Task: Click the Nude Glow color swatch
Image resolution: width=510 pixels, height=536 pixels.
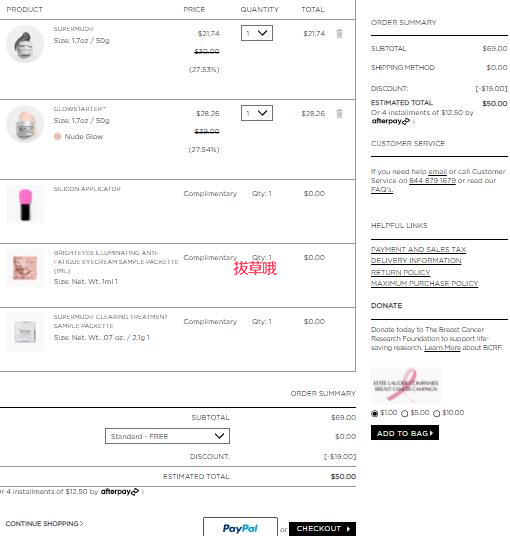Action: click(x=57, y=137)
